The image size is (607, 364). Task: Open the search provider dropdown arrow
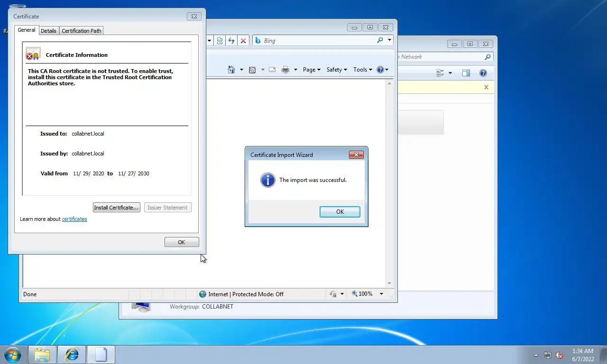[389, 40]
